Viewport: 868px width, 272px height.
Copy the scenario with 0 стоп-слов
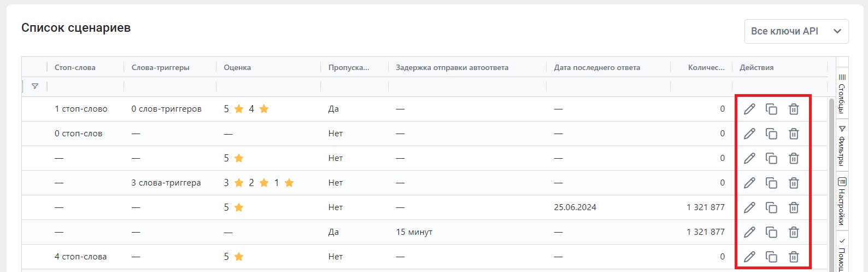tap(771, 134)
